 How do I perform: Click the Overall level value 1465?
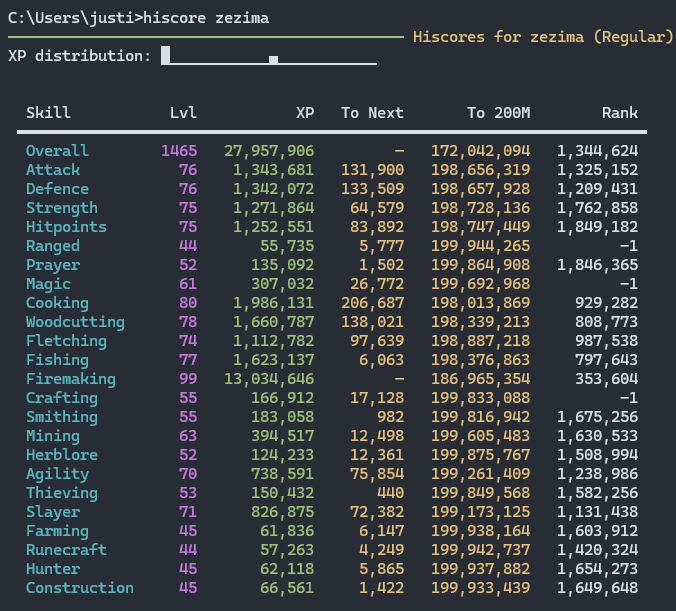(x=179, y=151)
